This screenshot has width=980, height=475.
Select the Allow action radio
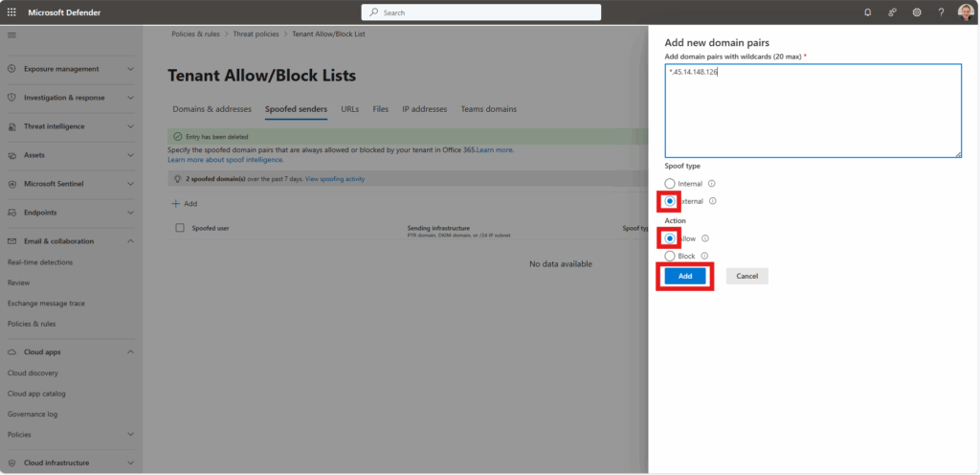670,238
